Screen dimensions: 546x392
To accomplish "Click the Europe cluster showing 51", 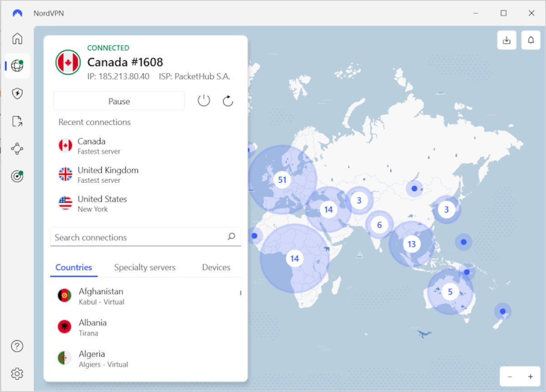I will 282,180.
